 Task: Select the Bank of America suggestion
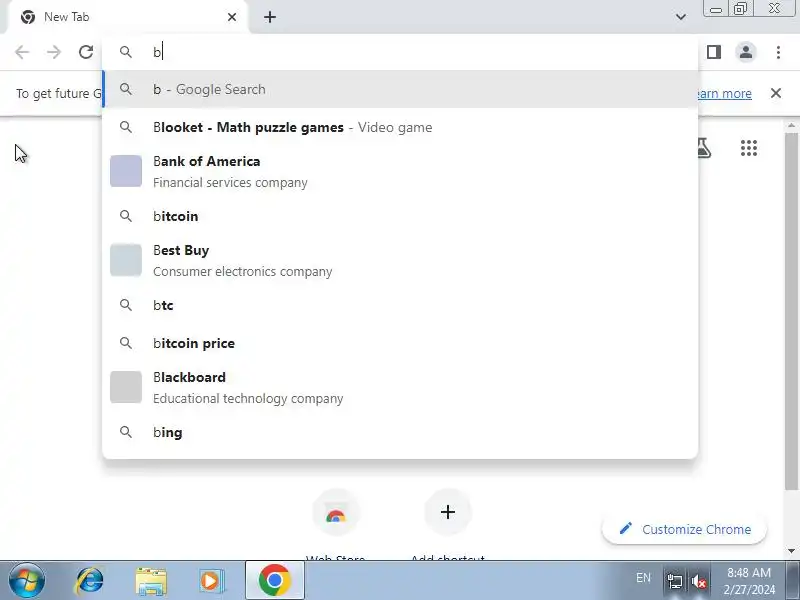401,171
